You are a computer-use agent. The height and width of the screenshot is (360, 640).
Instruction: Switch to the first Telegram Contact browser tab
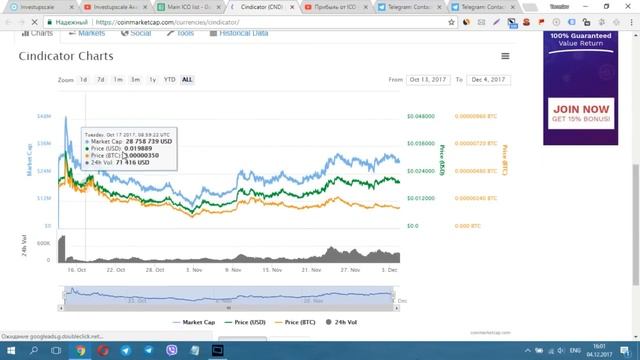pyautogui.click(x=409, y=7)
